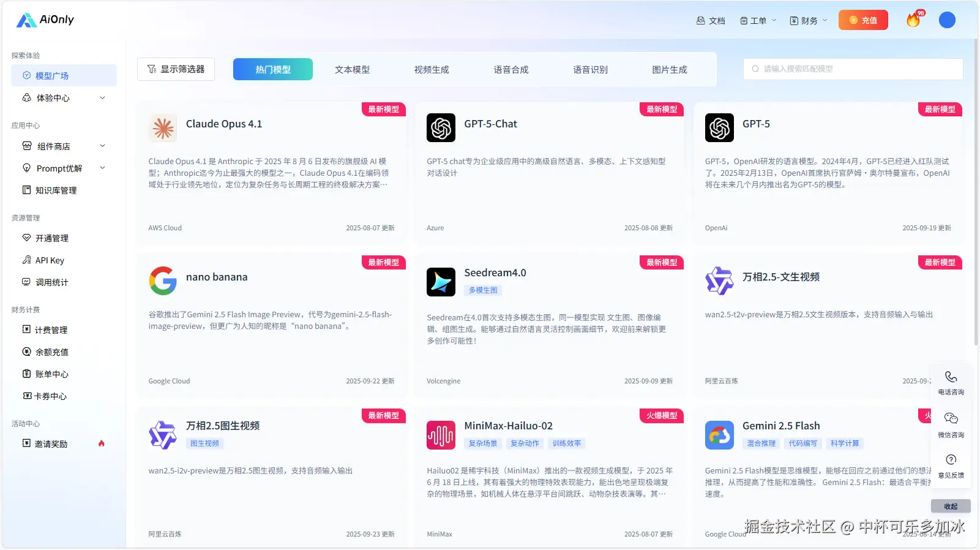Click the 图生视频 tag on 万相2.5图生视频

click(204, 443)
